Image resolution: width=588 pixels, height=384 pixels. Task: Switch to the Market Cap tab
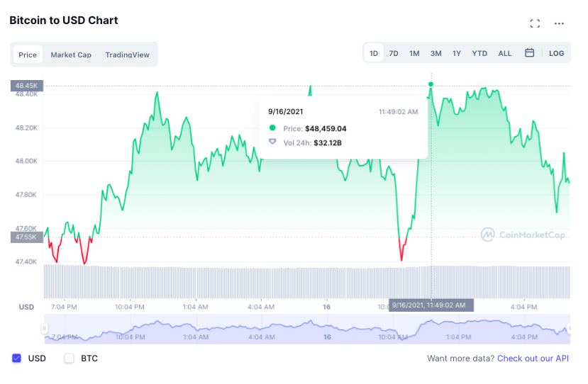point(71,55)
